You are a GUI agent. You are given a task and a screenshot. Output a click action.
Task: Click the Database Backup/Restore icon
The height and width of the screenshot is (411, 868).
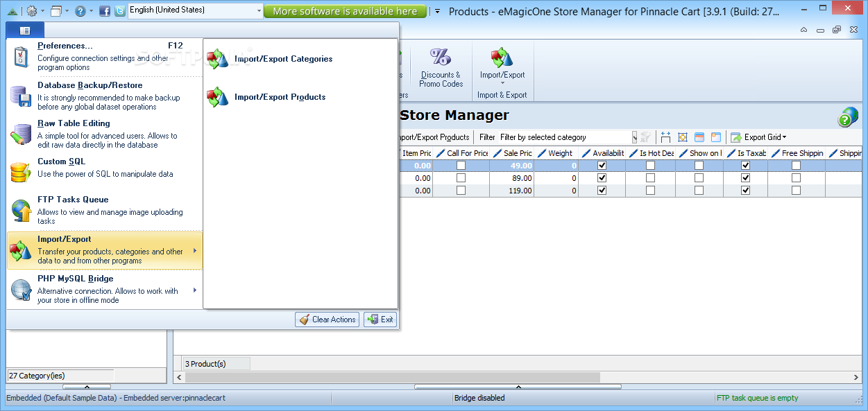click(x=22, y=95)
